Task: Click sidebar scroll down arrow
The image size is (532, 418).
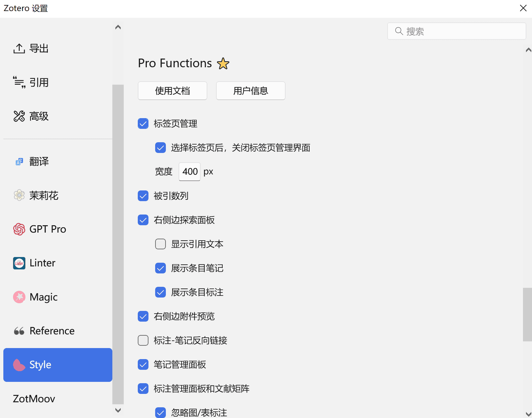Action: 118,410
